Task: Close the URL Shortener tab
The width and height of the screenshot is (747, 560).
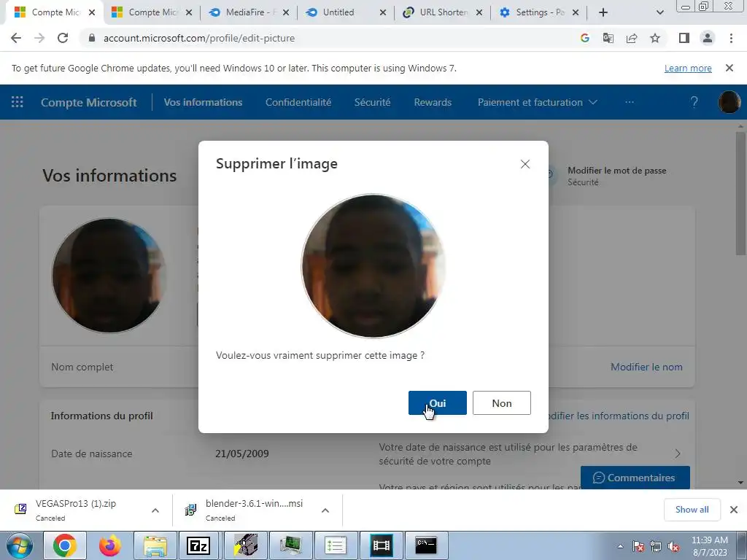Action: coord(479,12)
